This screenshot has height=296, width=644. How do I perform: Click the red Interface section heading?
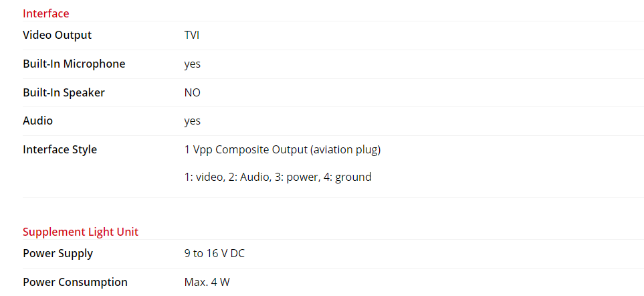[45, 13]
